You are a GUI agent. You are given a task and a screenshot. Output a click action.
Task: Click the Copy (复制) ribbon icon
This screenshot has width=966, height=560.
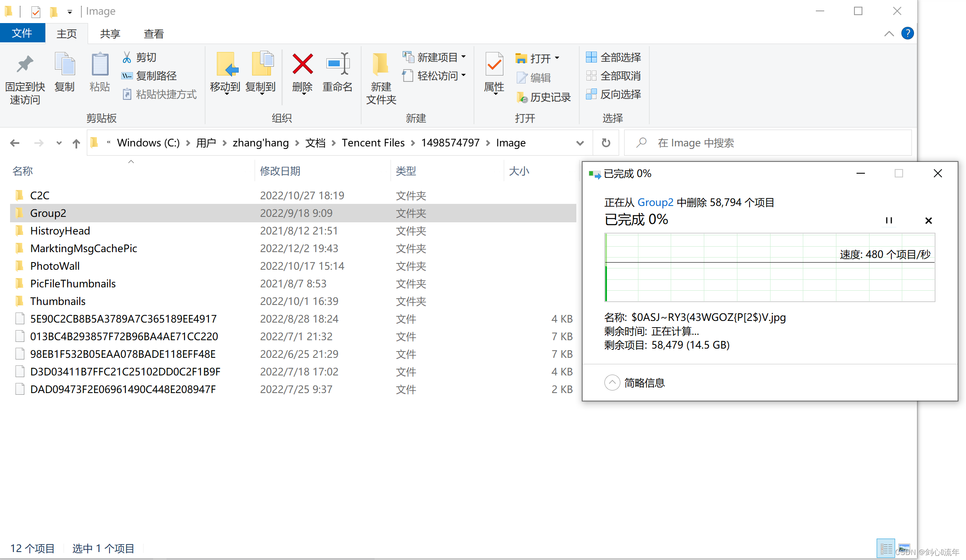(65, 65)
